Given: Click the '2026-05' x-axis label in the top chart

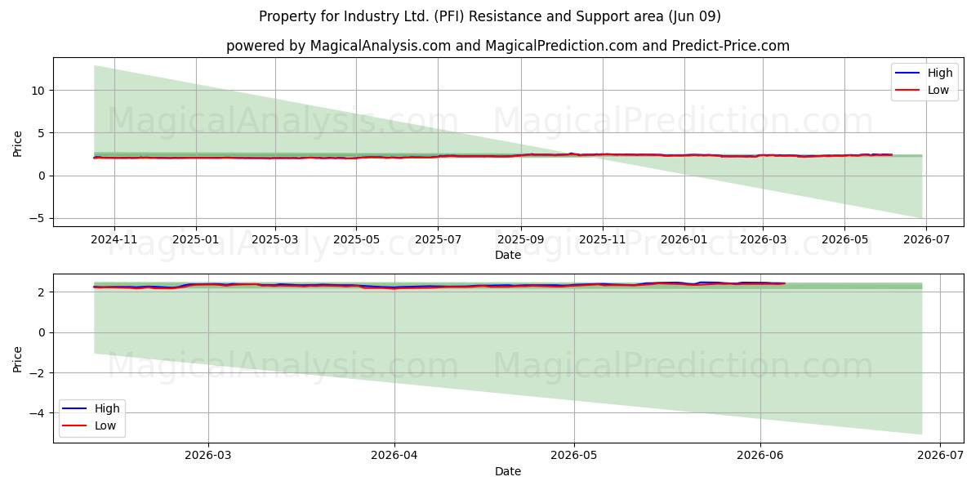Looking at the screenshot, I should pyautogui.click(x=844, y=240).
